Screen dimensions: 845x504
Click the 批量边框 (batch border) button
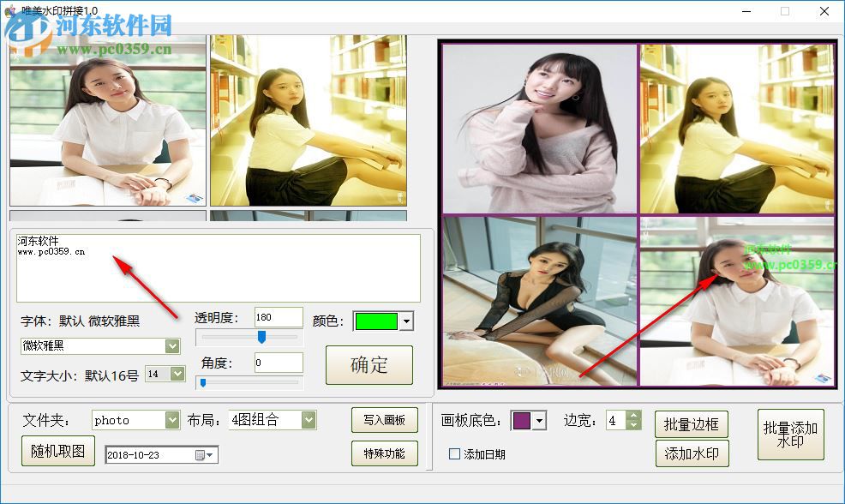tap(691, 423)
